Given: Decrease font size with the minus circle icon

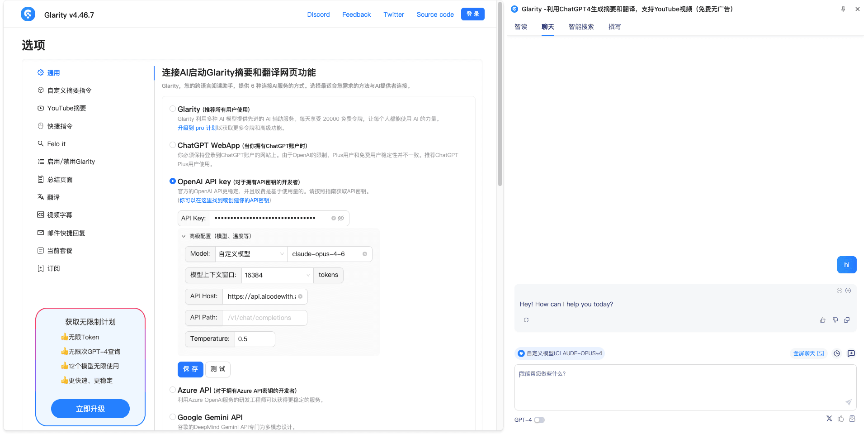Looking at the screenshot, I should click(x=840, y=291).
